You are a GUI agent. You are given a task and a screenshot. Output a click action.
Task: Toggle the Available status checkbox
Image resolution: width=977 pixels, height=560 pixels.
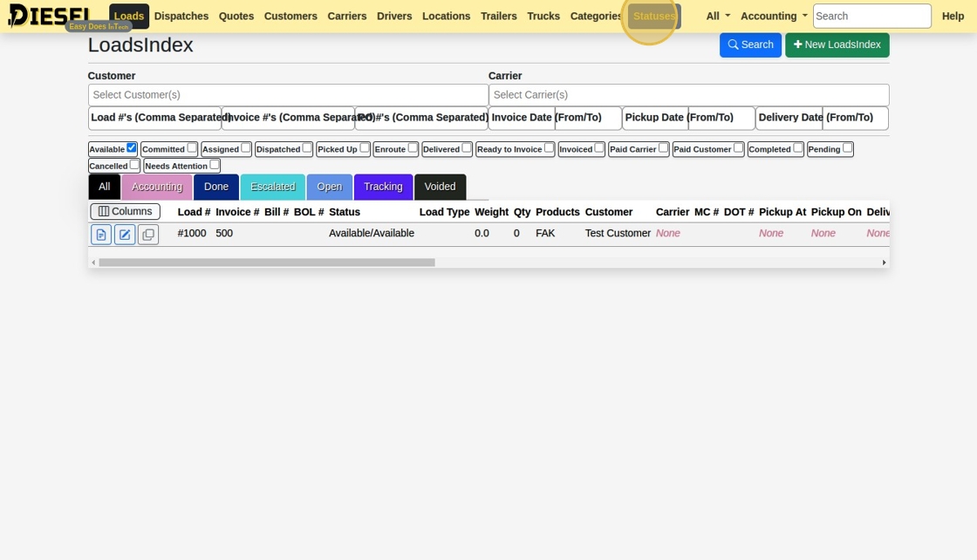click(132, 148)
